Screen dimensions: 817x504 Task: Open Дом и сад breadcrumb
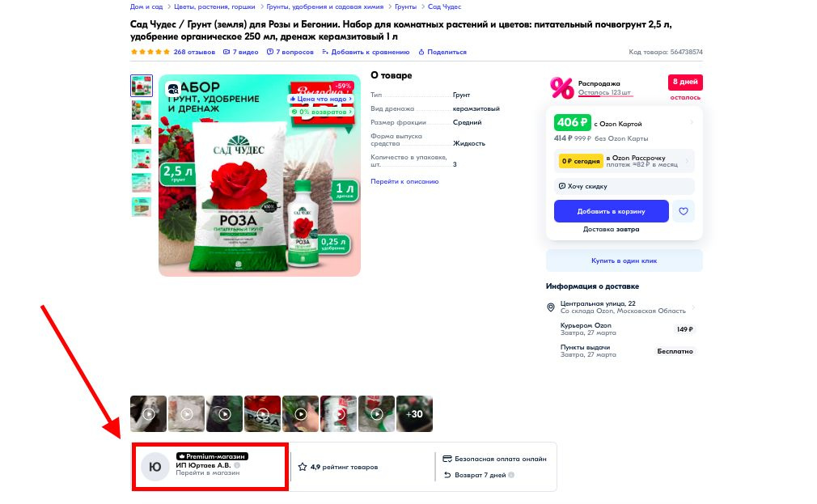[x=146, y=6]
